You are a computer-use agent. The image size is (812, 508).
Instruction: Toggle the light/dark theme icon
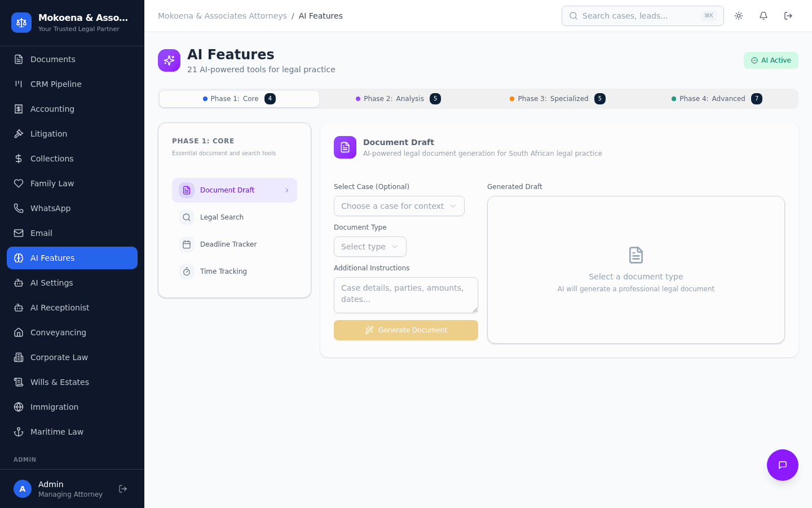(x=739, y=16)
